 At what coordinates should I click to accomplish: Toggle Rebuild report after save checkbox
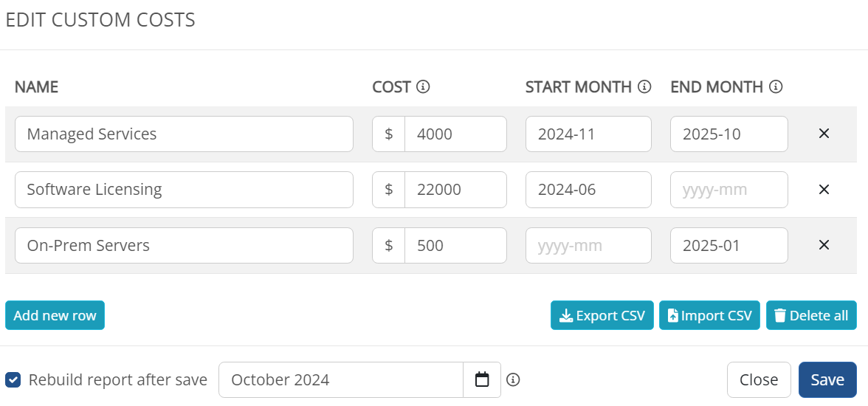click(13, 380)
